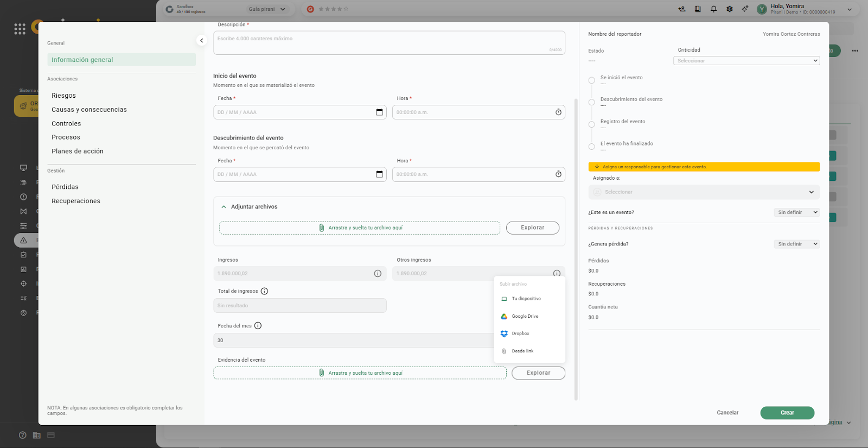Choose Google Drive upload option
Image resolution: width=868 pixels, height=448 pixels.
tap(525, 316)
